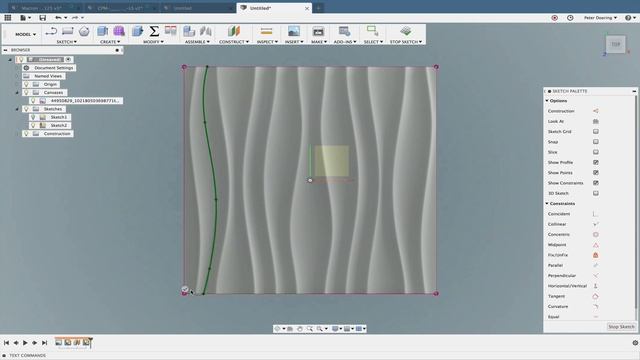640x360 pixels.
Task: Click the timeline Play button
Action: pos(25,343)
